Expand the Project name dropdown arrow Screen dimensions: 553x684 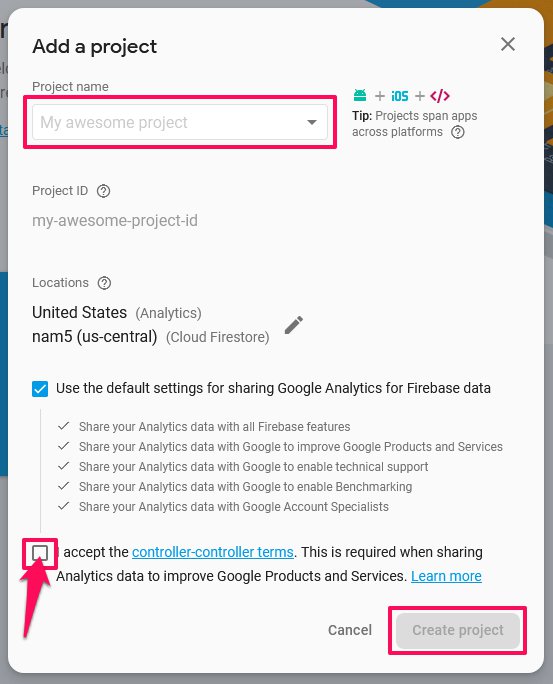311,123
